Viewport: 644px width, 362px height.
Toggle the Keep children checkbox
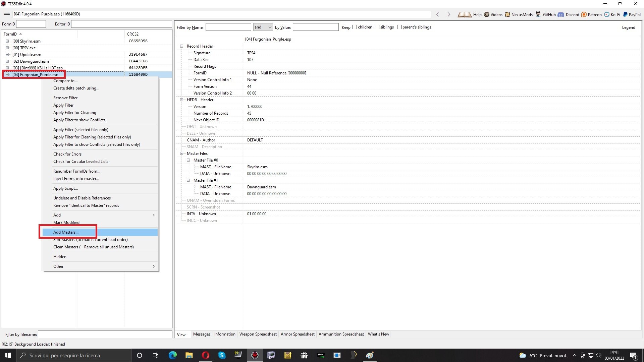pyautogui.click(x=355, y=27)
